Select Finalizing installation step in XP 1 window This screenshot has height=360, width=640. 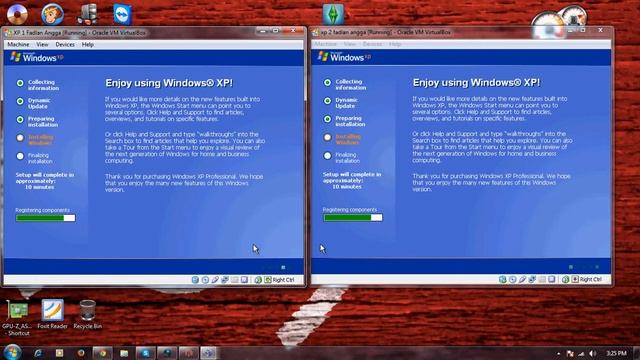(x=34, y=158)
